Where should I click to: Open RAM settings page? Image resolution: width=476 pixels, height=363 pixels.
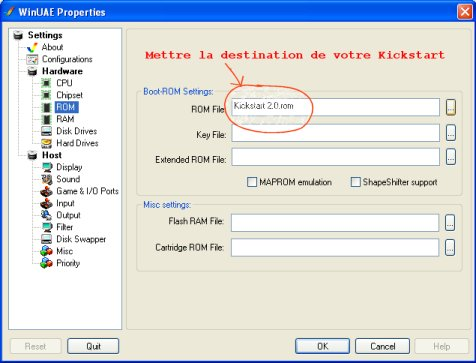[65, 119]
